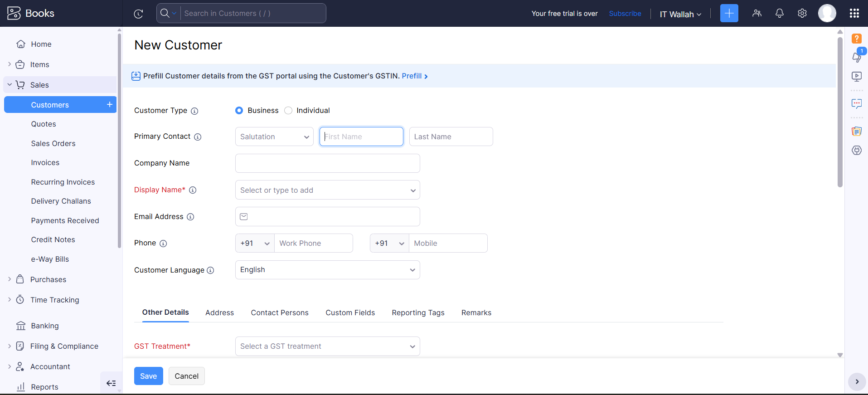Click the Company Name field
The width and height of the screenshot is (868, 395).
pyautogui.click(x=328, y=163)
